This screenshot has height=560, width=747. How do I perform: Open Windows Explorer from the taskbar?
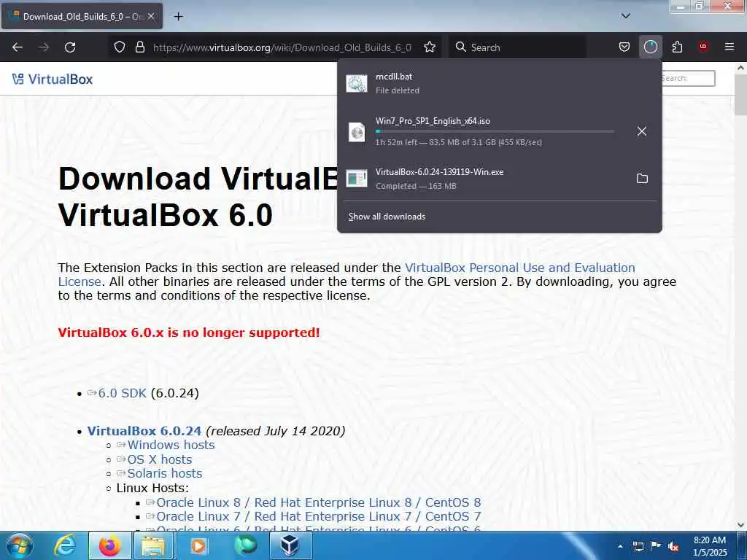click(x=155, y=546)
